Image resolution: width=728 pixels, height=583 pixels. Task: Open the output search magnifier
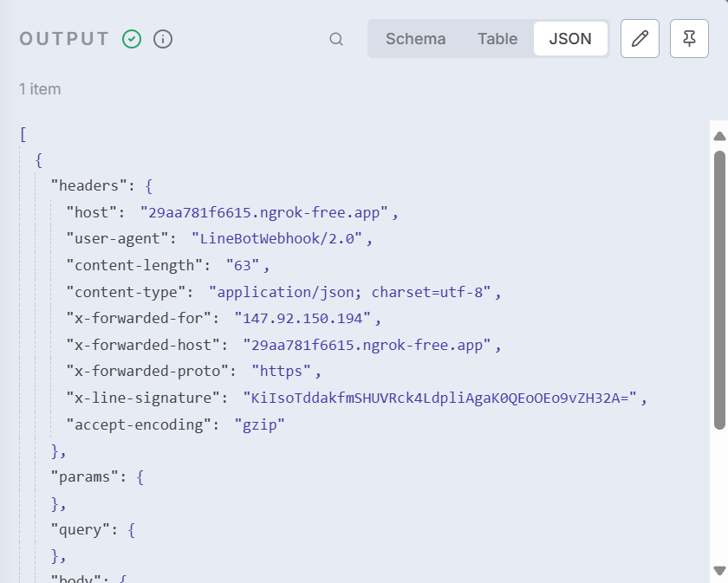336,39
